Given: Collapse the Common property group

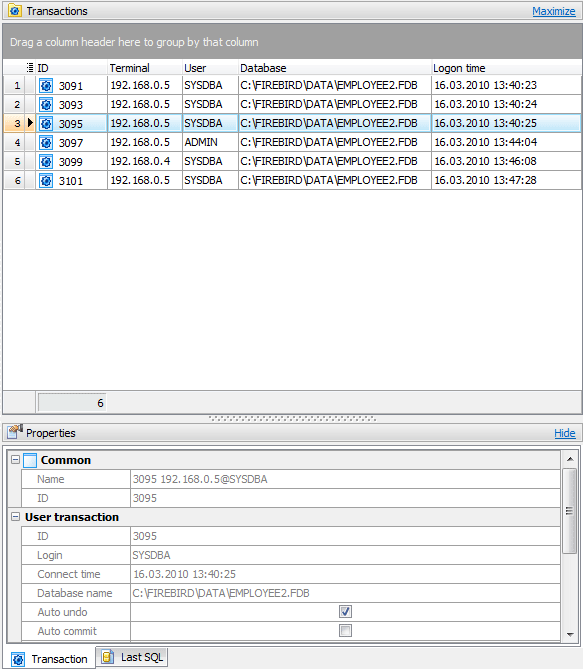Looking at the screenshot, I should [x=15, y=460].
